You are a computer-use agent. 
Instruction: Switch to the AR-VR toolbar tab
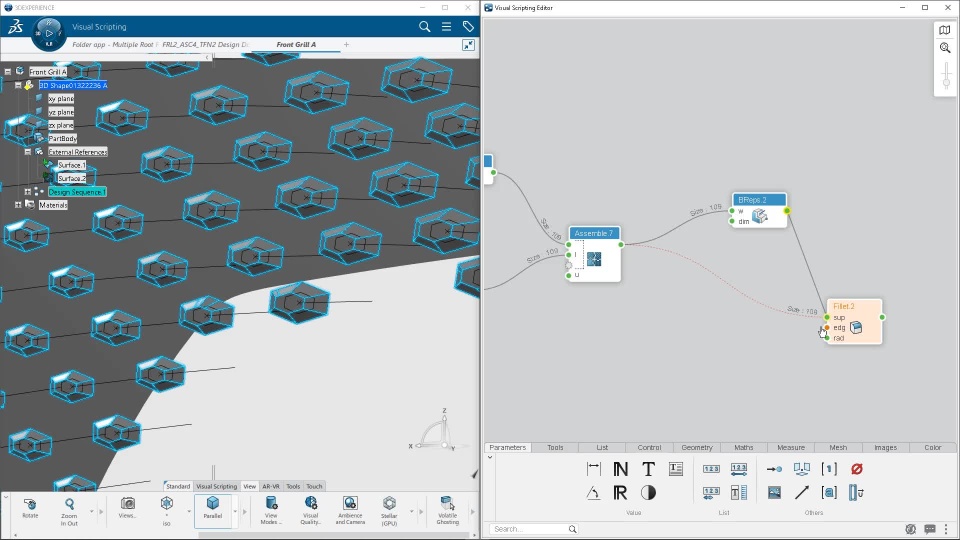271,486
